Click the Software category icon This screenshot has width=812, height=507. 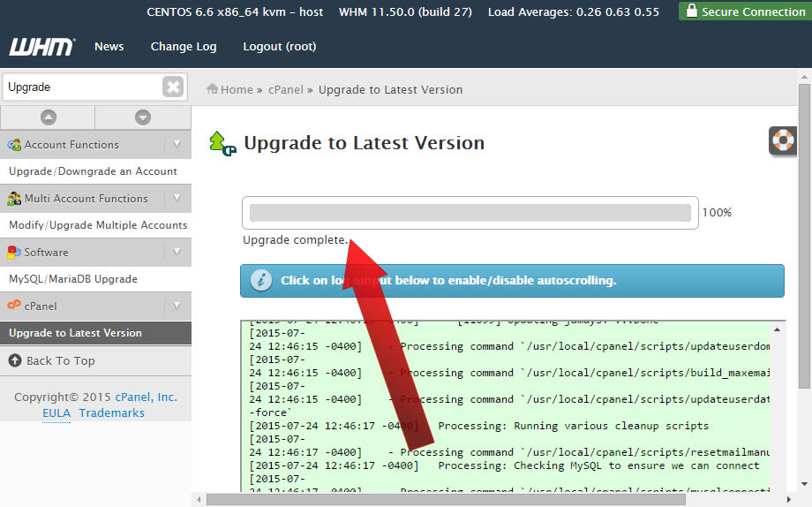point(14,253)
